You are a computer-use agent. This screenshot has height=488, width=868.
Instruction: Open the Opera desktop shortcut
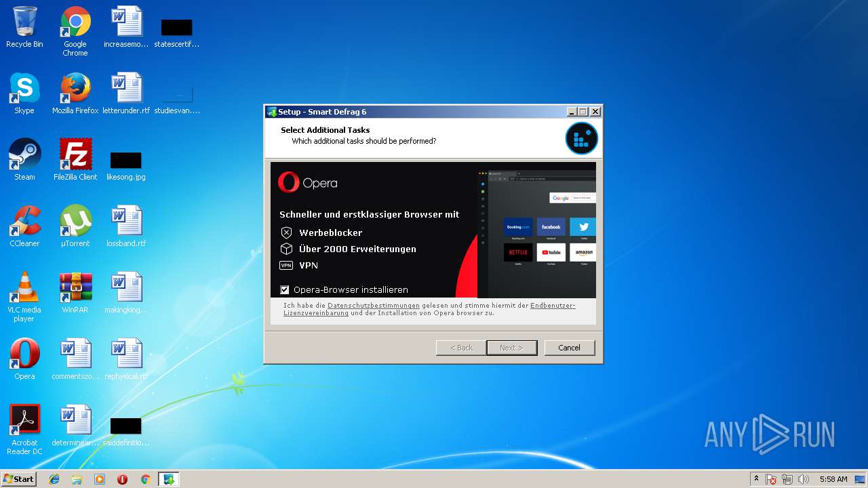[24, 359]
